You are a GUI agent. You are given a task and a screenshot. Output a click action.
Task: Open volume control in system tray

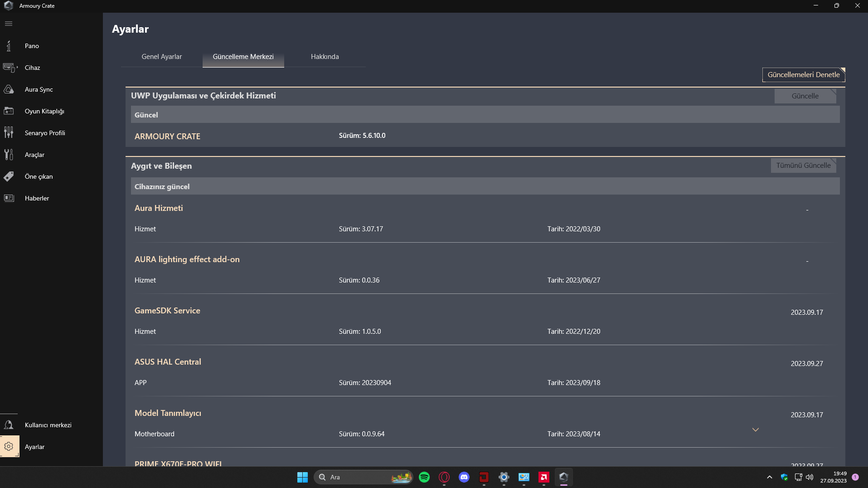click(x=810, y=477)
